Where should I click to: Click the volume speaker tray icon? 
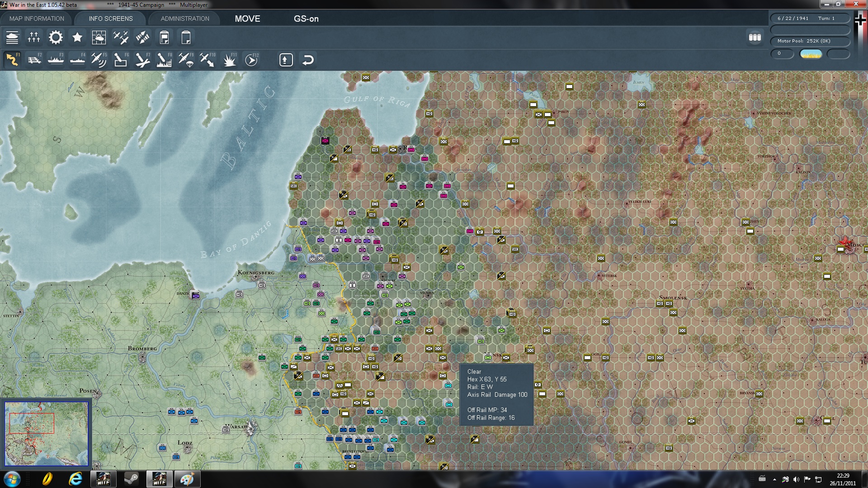(x=796, y=479)
